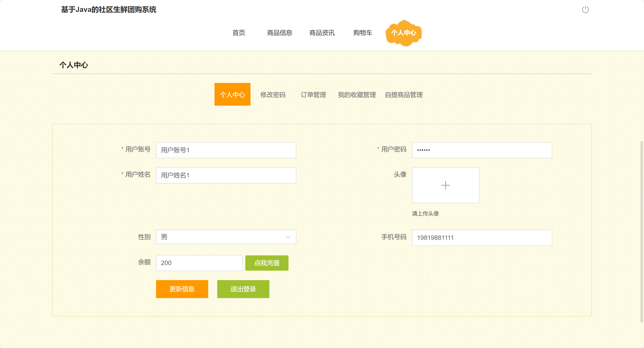The width and height of the screenshot is (644, 348).
Task: Select the orange 个人中心 nav bubble
Action: click(x=403, y=33)
